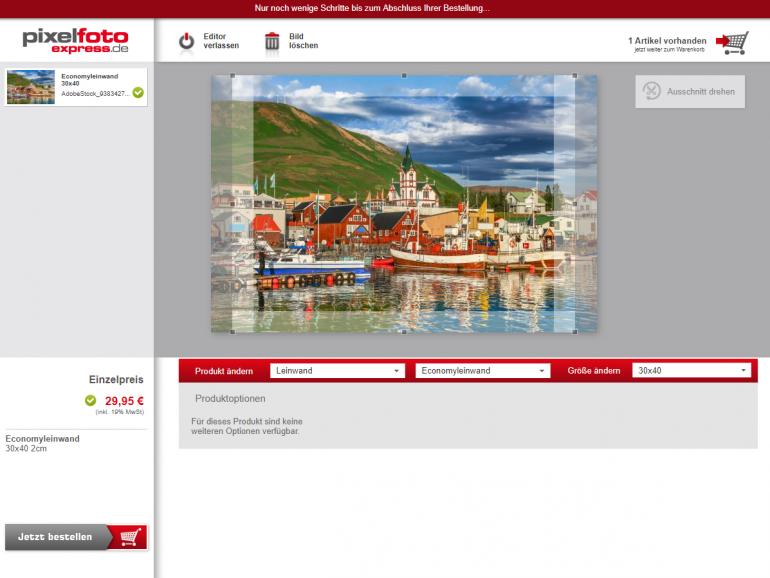Click the rotate crop icon
Screen dimensions: 770x578
point(651,91)
